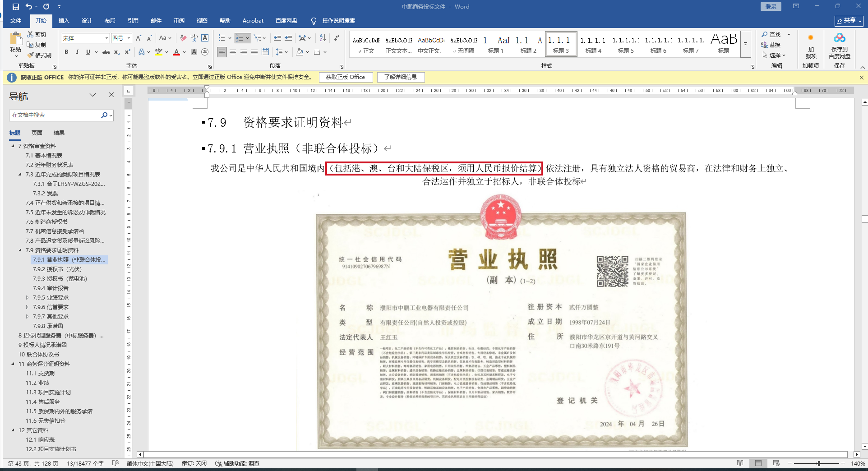
Task: Toggle underline formatting
Action: 88,52
